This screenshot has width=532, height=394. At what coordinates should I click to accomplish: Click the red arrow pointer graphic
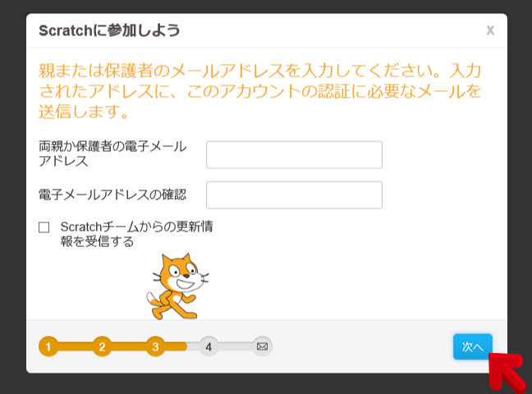pyautogui.click(x=507, y=371)
